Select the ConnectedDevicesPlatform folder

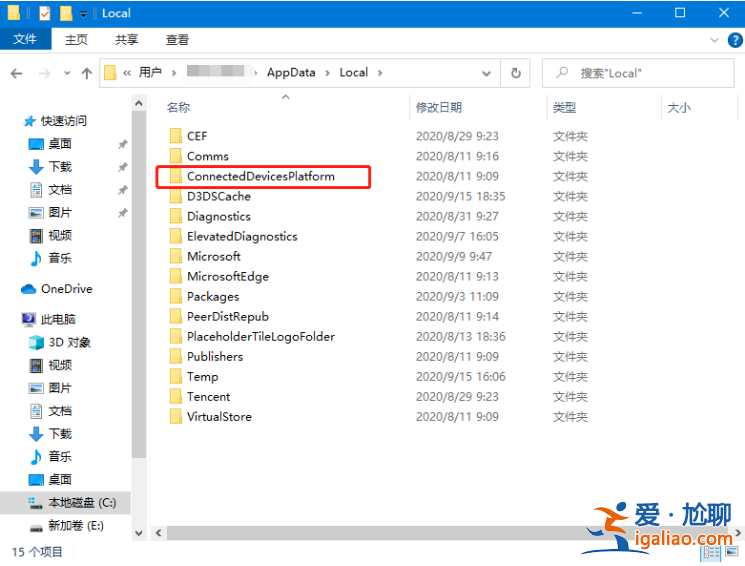[x=260, y=176]
